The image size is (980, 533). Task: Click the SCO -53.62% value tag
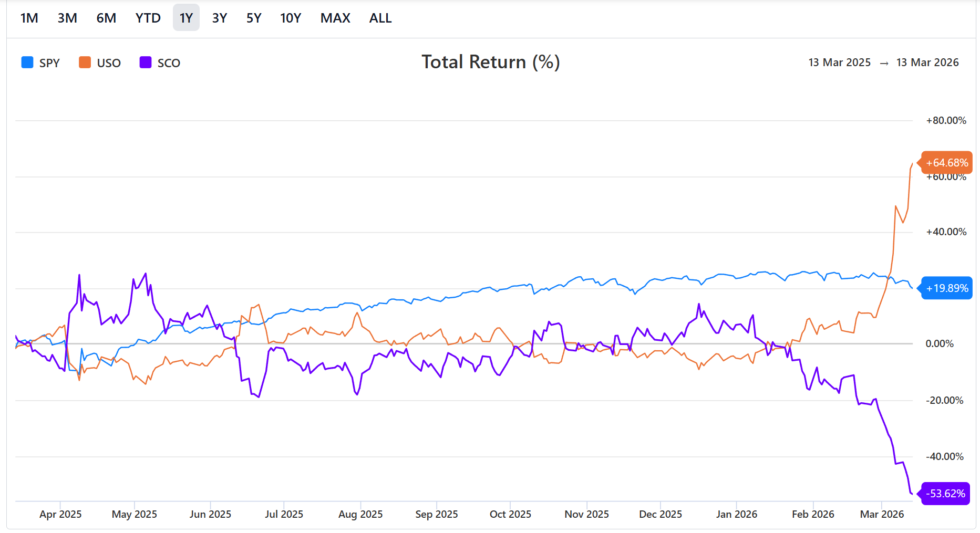click(x=945, y=494)
